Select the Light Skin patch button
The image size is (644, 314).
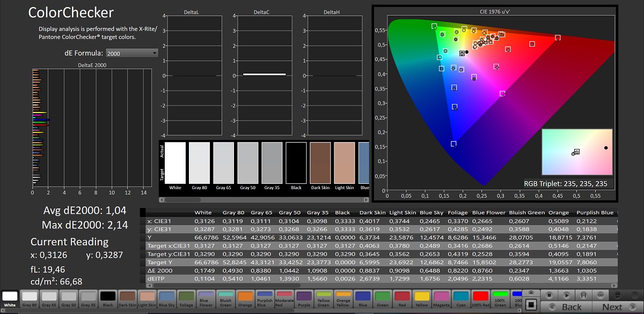pos(147,299)
